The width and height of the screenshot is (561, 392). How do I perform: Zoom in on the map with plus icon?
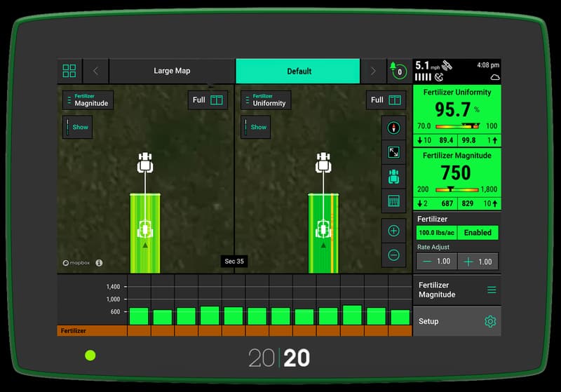click(393, 231)
